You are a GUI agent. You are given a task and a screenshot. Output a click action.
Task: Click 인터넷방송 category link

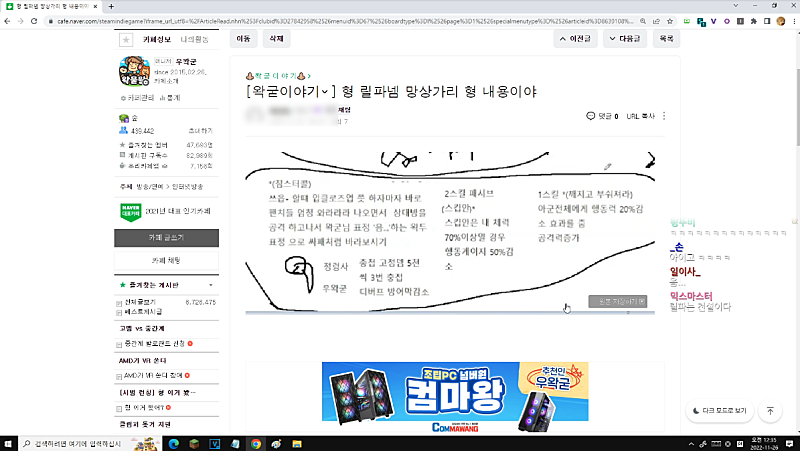coord(188,187)
